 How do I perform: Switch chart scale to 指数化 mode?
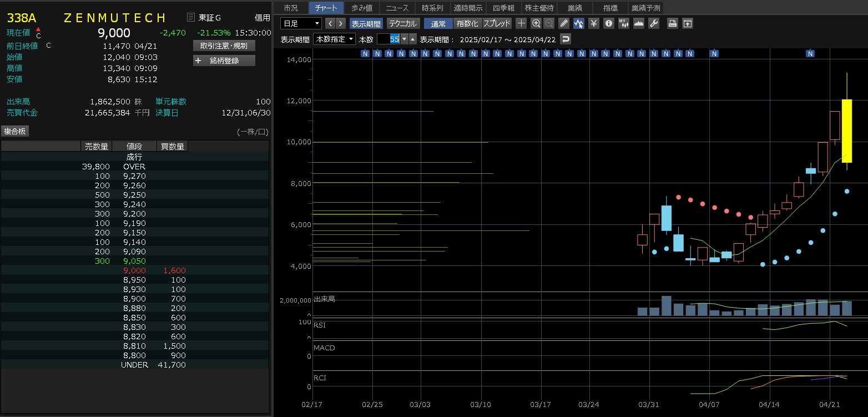(x=467, y=23)
